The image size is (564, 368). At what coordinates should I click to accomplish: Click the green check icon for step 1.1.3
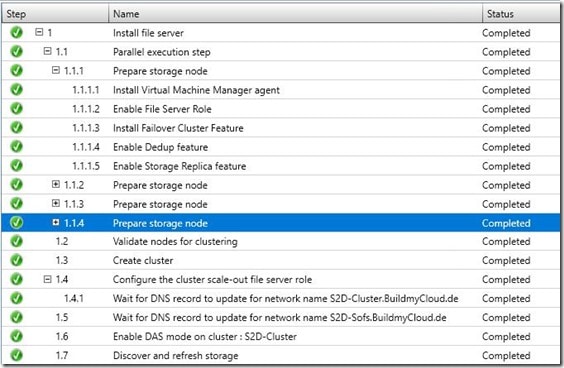[x=16, y=204]
